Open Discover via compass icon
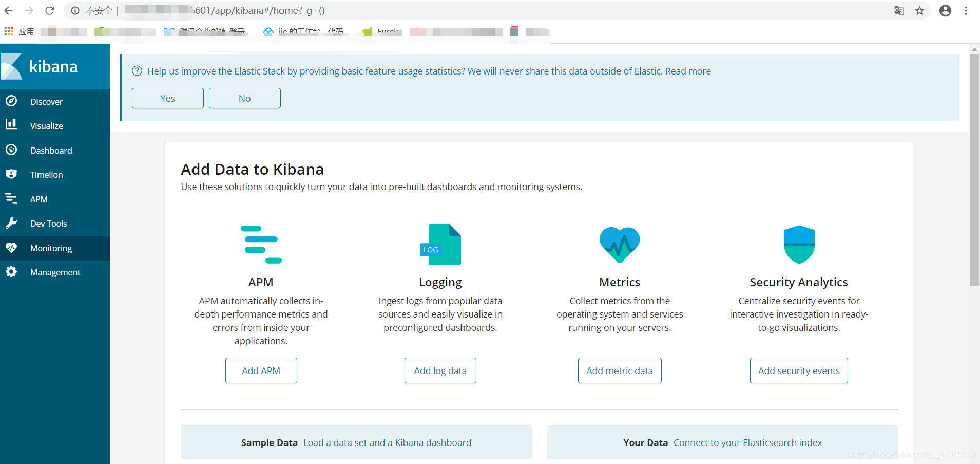The image size is (980, 464). point(11,101)
